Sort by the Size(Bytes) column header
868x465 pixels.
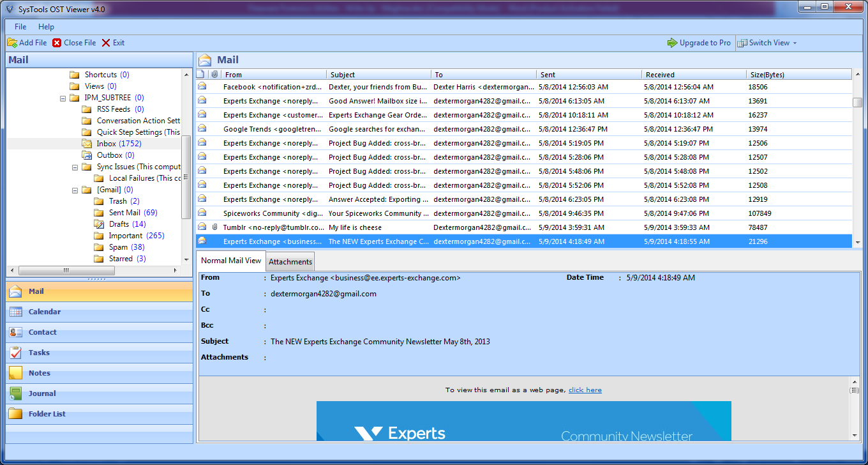pos(799,75)
